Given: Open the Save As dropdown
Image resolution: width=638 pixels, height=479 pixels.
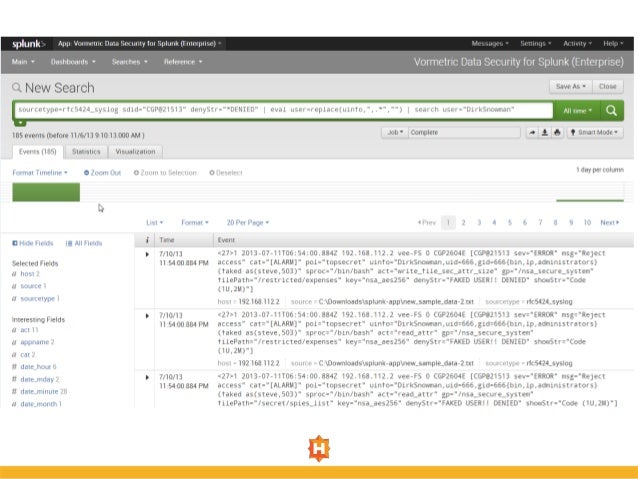Looking at the screenshot, I should coord(571,86).
